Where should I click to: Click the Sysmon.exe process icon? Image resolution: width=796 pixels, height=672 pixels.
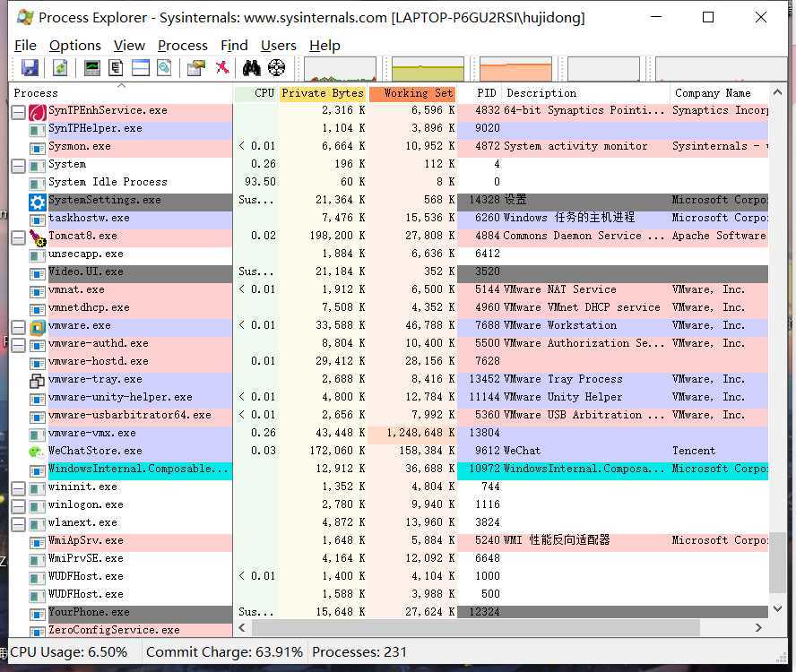coord(37,148)
